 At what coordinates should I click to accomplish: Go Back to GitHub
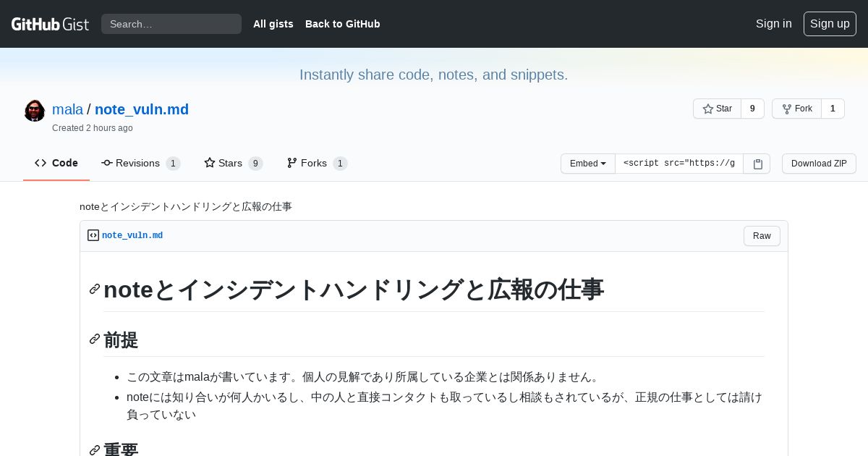[343, 24]
